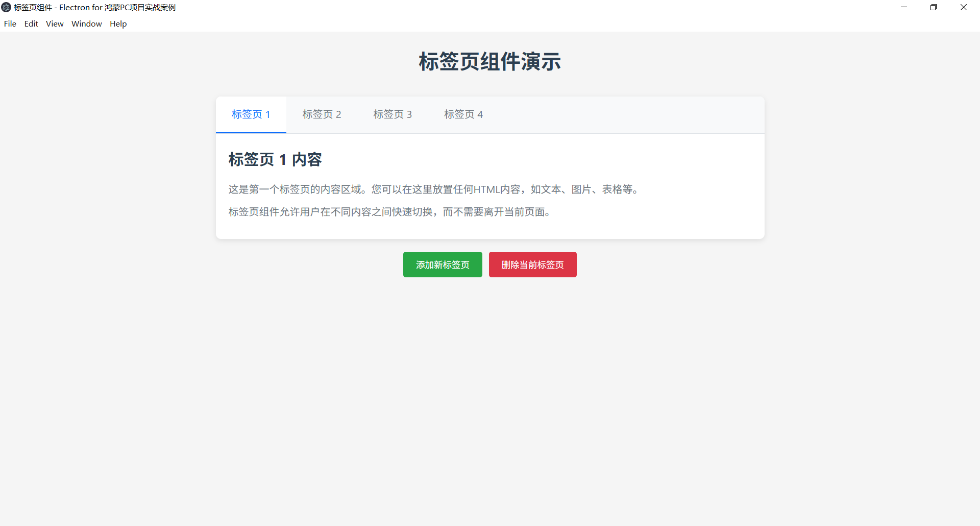Open the File menu
The image size is (980, 526).
(10, 23)
